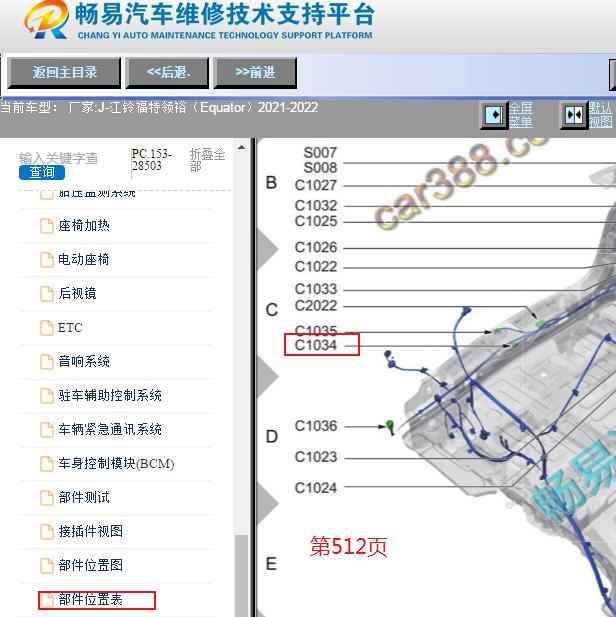Click the 返回主目录 button
This screenshot has width=616, height=617.
(x=64, y=72)
